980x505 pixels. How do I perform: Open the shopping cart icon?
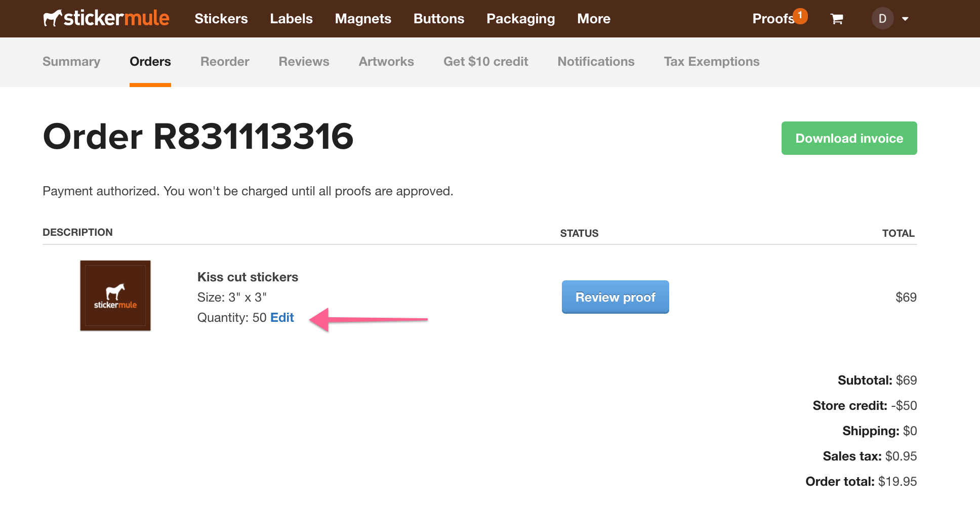pos(837,19)
